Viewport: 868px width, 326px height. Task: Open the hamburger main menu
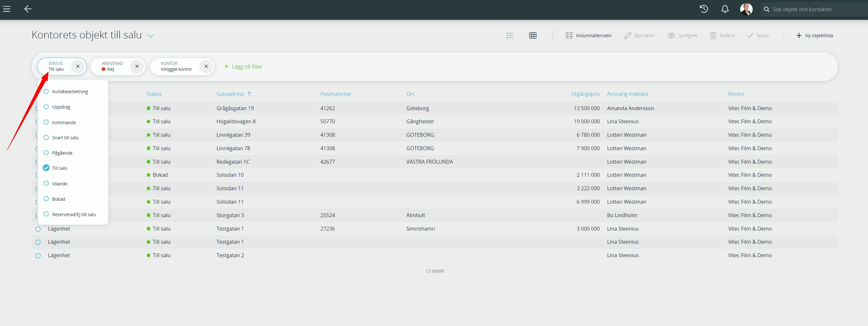pos(7,9)
